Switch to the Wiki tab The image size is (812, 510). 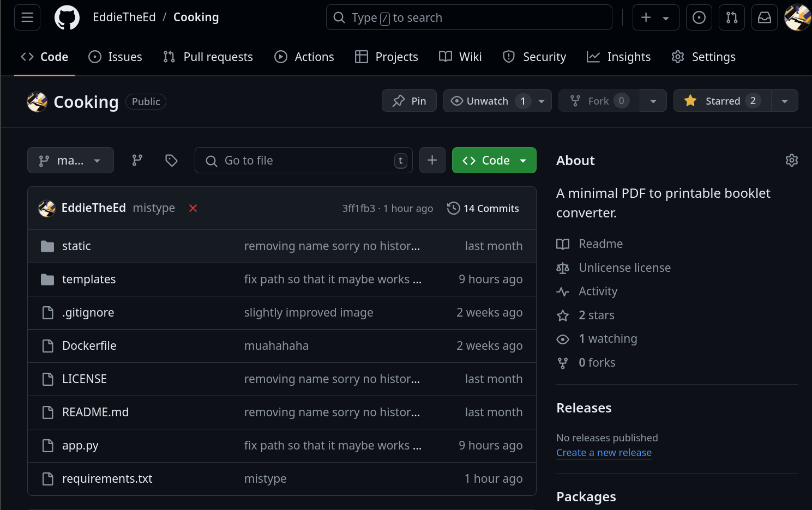(460, 57)
